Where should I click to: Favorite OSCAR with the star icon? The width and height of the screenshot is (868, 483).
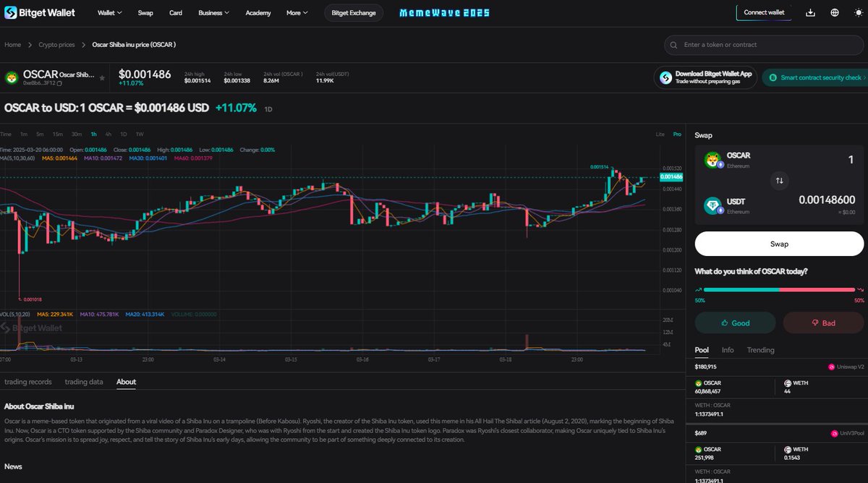coord(102,77)
